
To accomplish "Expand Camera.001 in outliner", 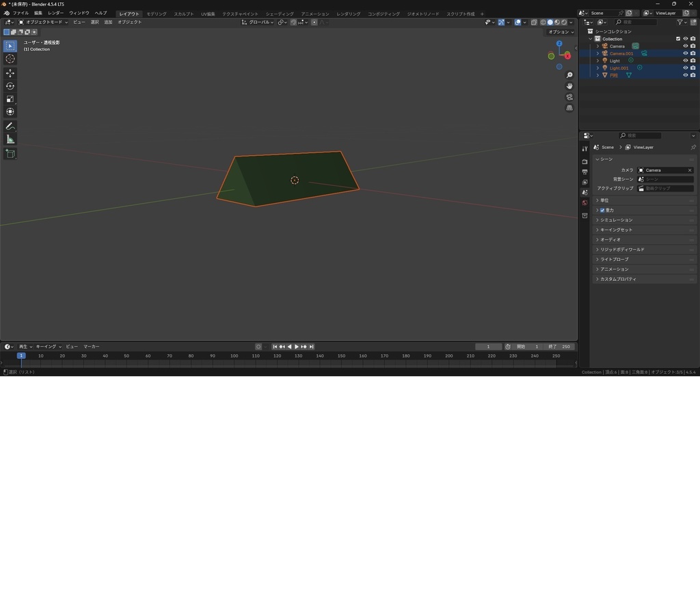I will coord(597,53).
